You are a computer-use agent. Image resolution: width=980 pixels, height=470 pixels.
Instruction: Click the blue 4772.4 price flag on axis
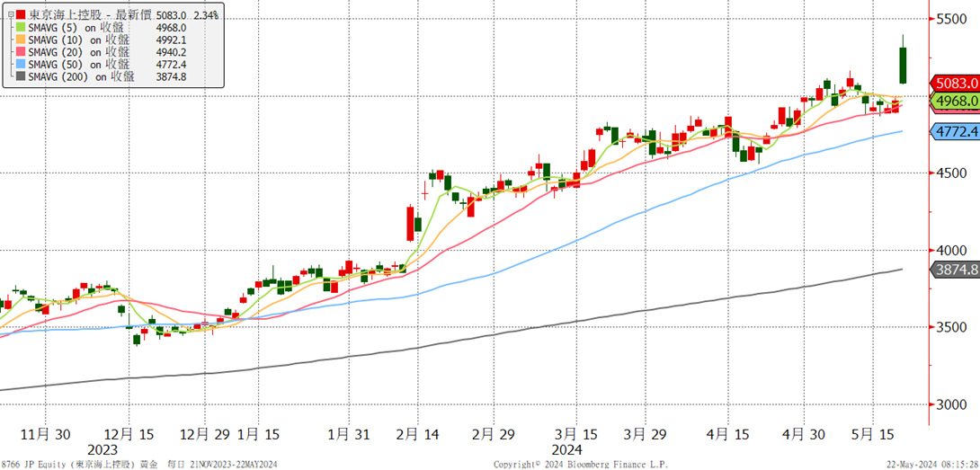tap(955, 132)
